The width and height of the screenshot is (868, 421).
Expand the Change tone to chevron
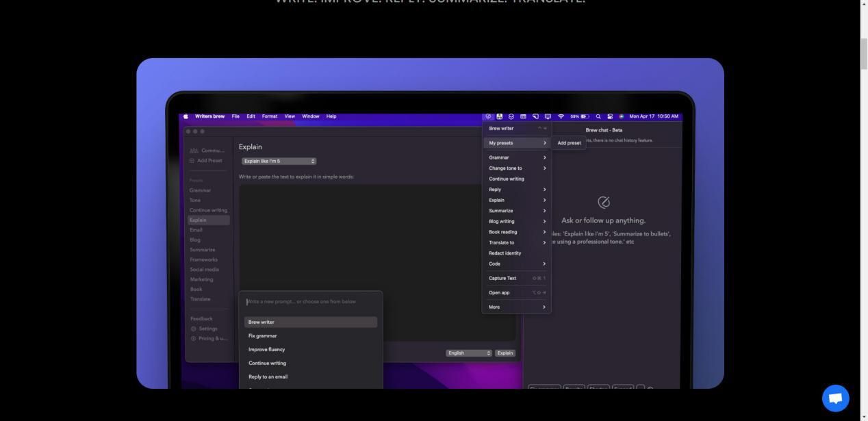pyautogui.click(x=545, y=168)
